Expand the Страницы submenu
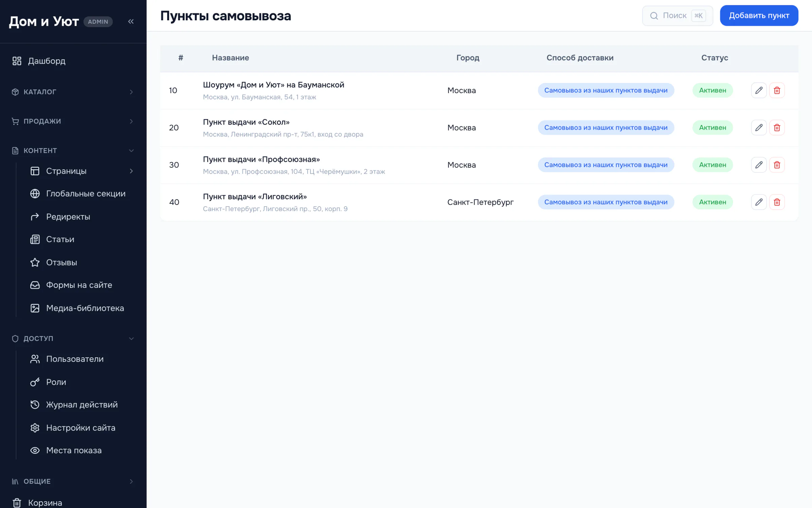This screenshot has height=508, width=812. point(82,171)
